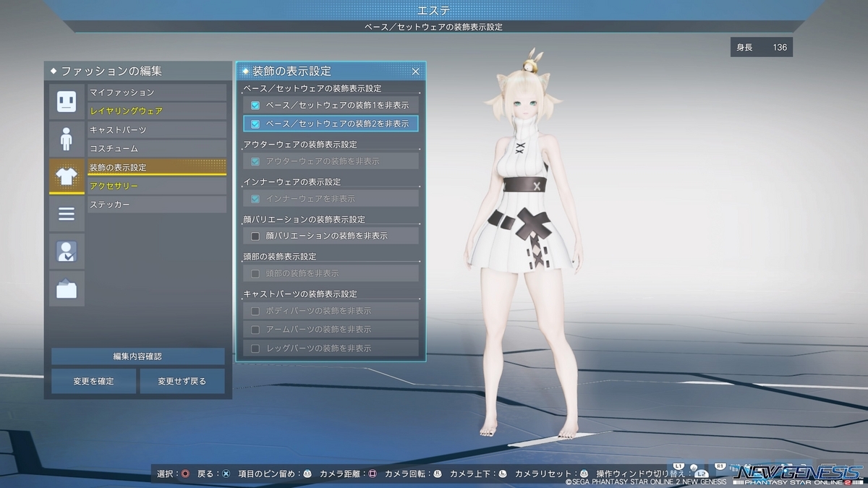Click the キャストパーツの装飾表示設定 section heading
Screen dimensions: 868x488
[x=300, y=294]
